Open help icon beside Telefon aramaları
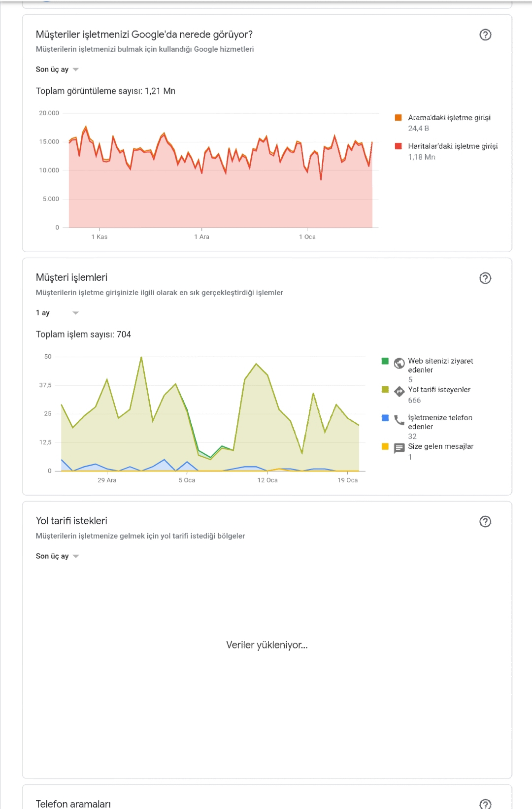The height and width of the screenshot is (809, 532). pyautogui.click(x=485, y=804)
